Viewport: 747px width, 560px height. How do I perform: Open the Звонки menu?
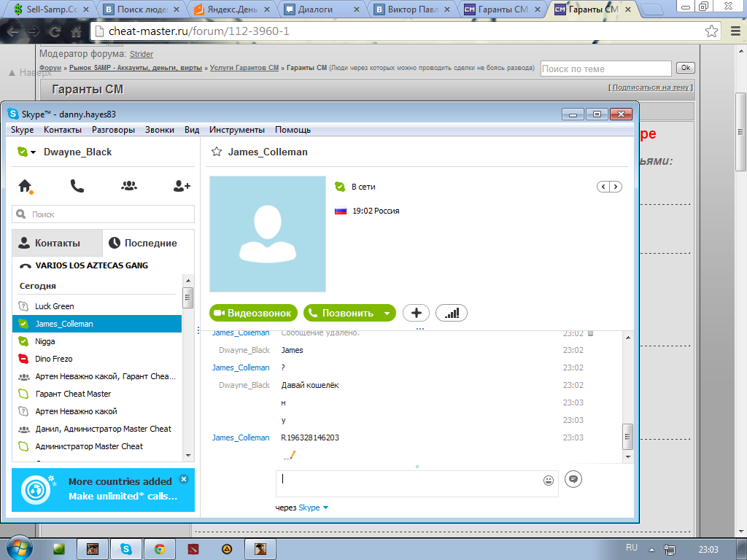[x=160, y=130]
